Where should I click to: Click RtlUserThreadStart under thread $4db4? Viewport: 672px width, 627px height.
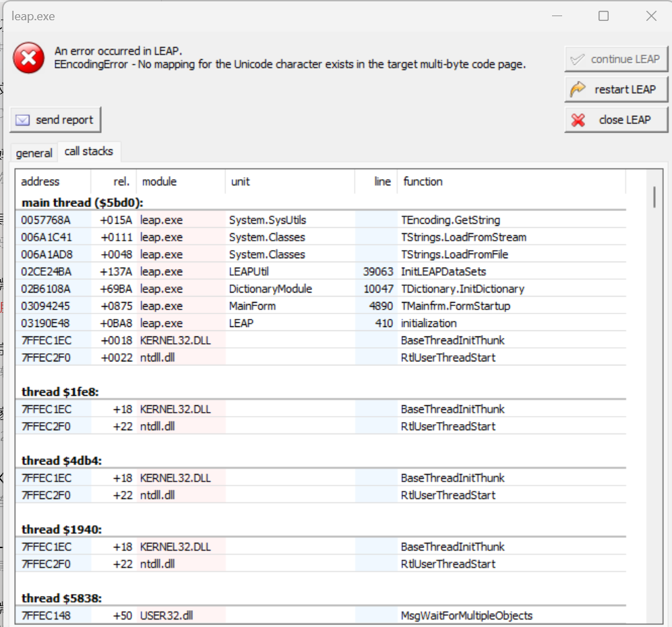point(448,496)
